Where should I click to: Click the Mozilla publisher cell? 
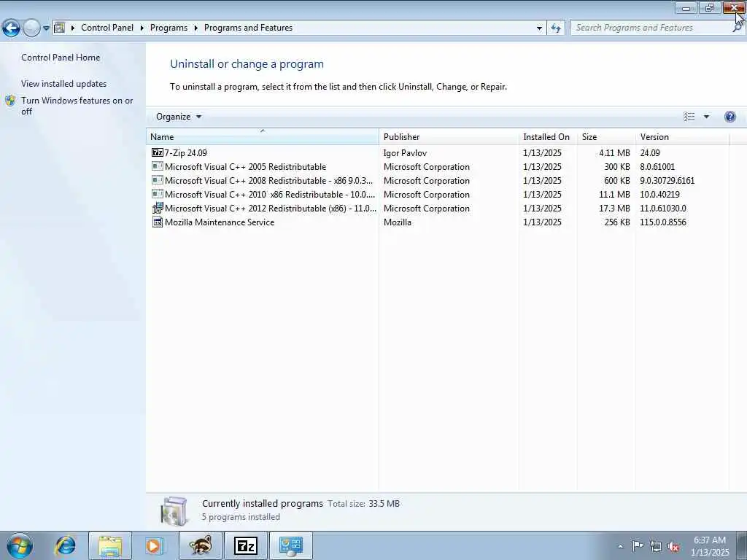398,222
